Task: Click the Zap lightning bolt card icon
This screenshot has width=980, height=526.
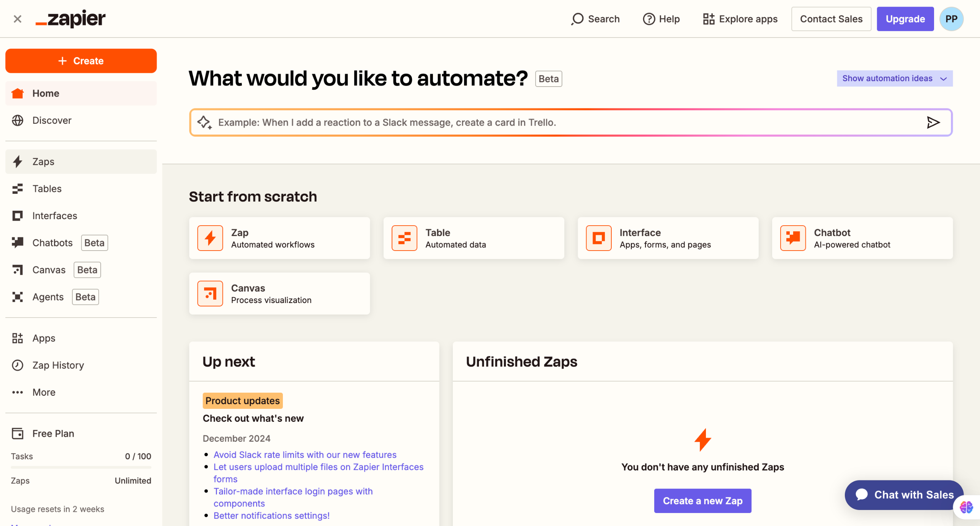Action: [210, 238]
